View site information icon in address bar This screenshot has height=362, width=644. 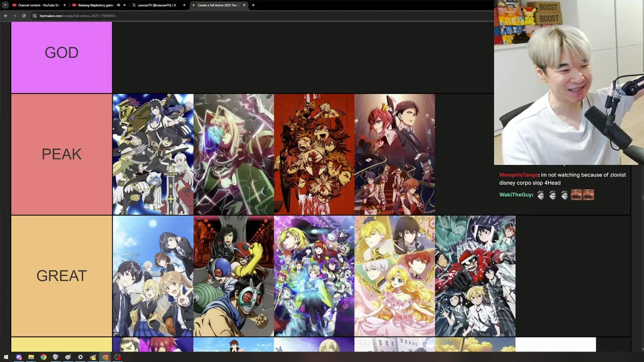(x=34, y=16)
